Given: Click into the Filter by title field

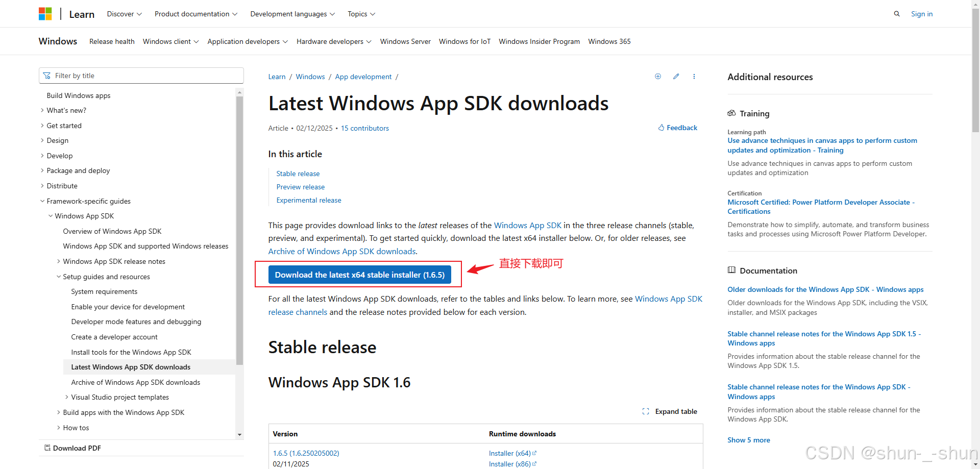Looking at the screenshot, I should (x=141, y=76).
